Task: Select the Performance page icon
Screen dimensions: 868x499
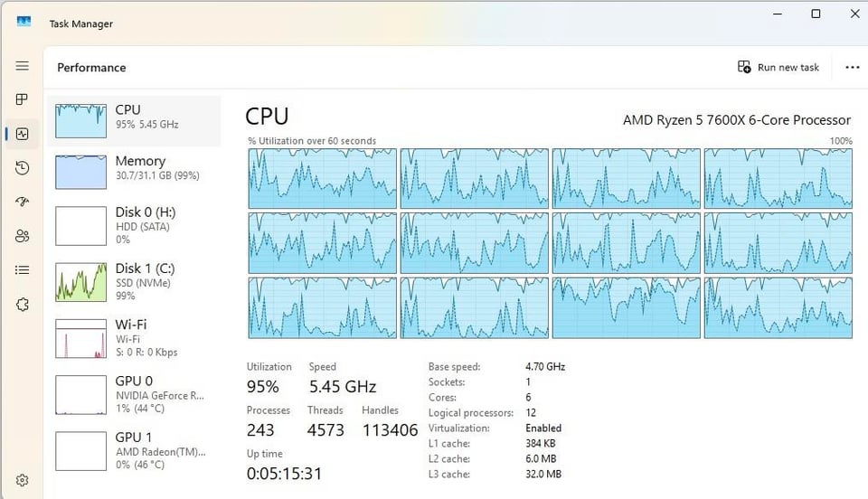Action: [23, 134]
